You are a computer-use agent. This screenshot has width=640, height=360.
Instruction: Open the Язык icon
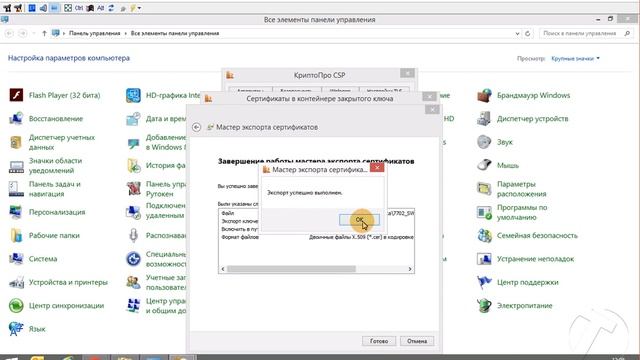16,329
